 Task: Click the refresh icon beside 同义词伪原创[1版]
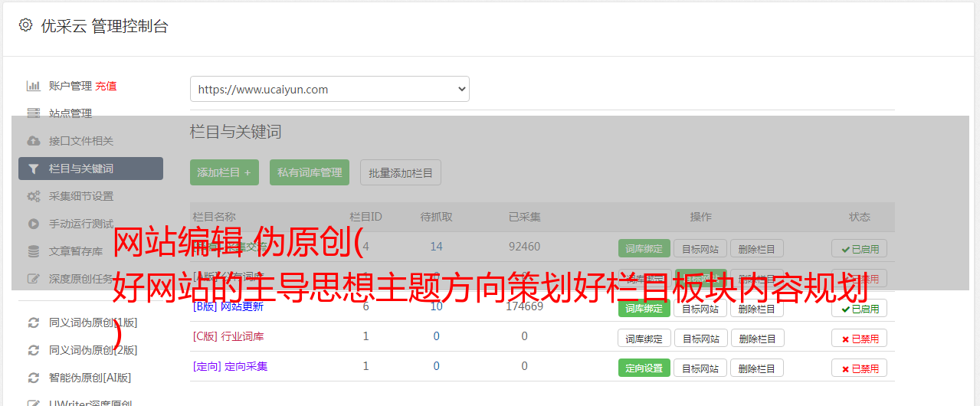(33, 323)
